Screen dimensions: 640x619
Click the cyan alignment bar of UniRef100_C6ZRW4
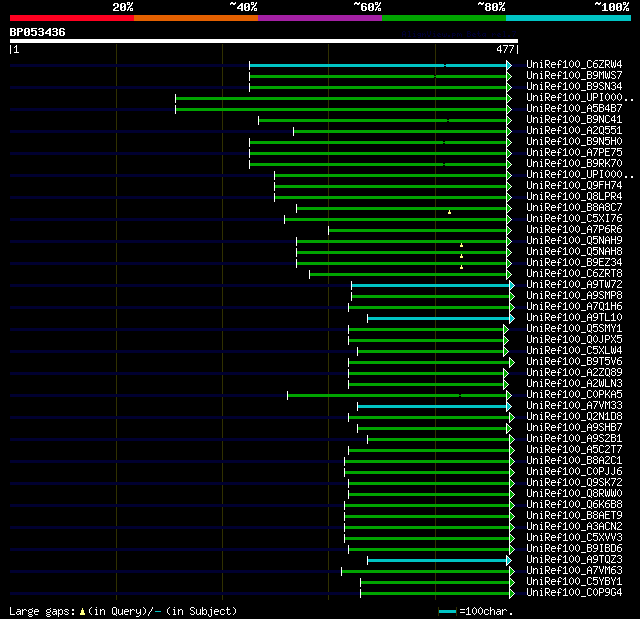378,65
